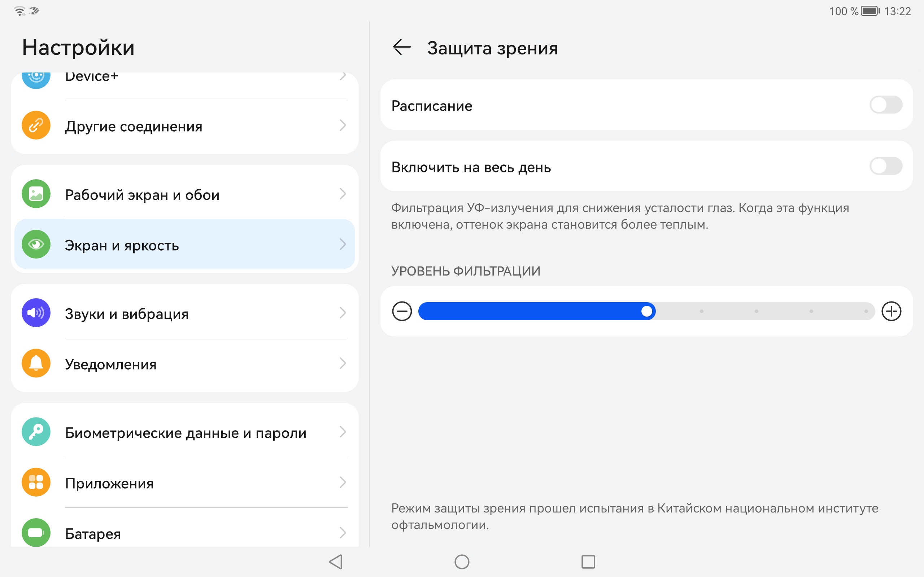Open the Уведомления settings entry
Viewport: 924px width, 577px height.
[x=185, y=364]
